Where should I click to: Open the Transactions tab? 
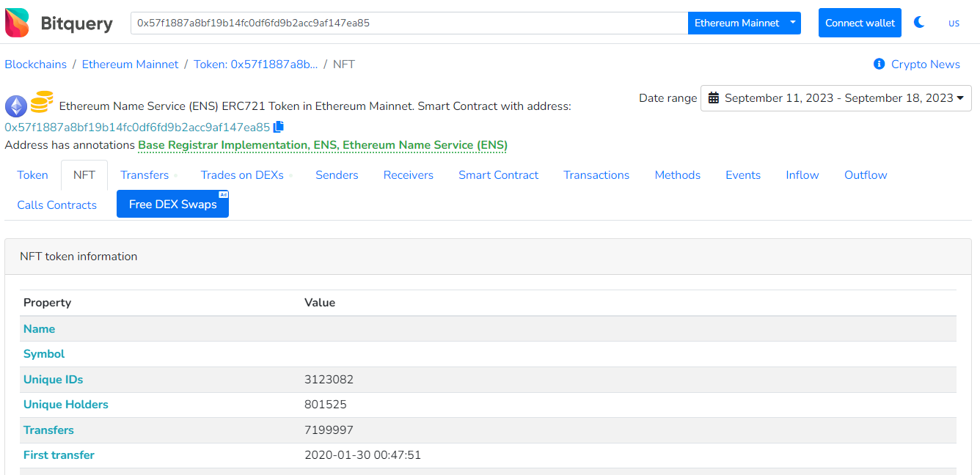coord(596,174)
